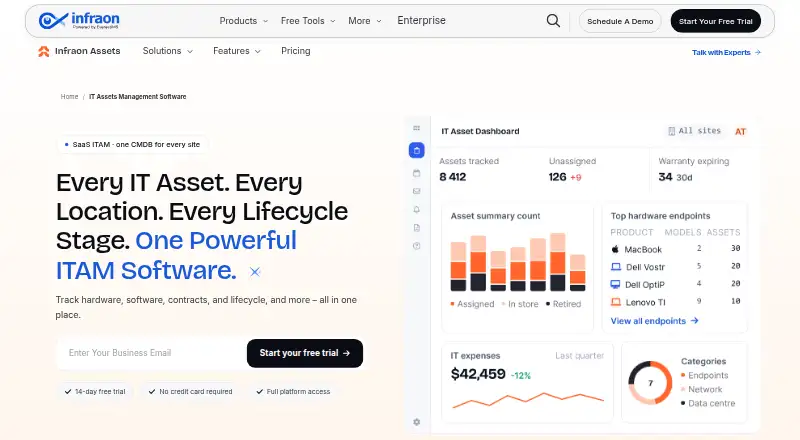Click the Warranty expiring 34 value
800x440 pixels.
(665, 177)
